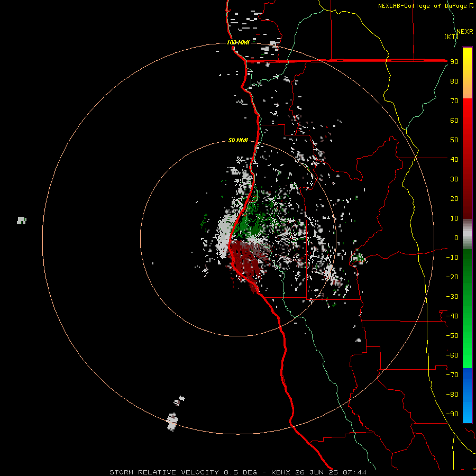Click the 70 value on the velocity scale
476x476 pixels.
pos(454,101)
